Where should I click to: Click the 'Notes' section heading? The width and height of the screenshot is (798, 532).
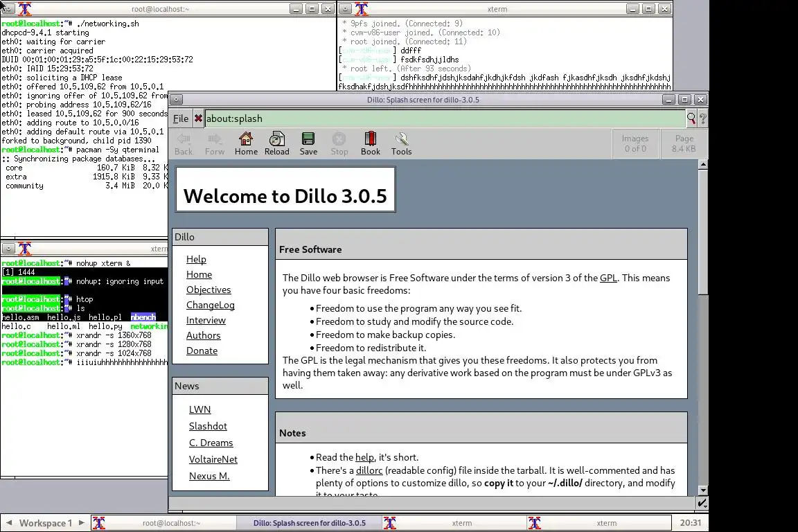292,433
